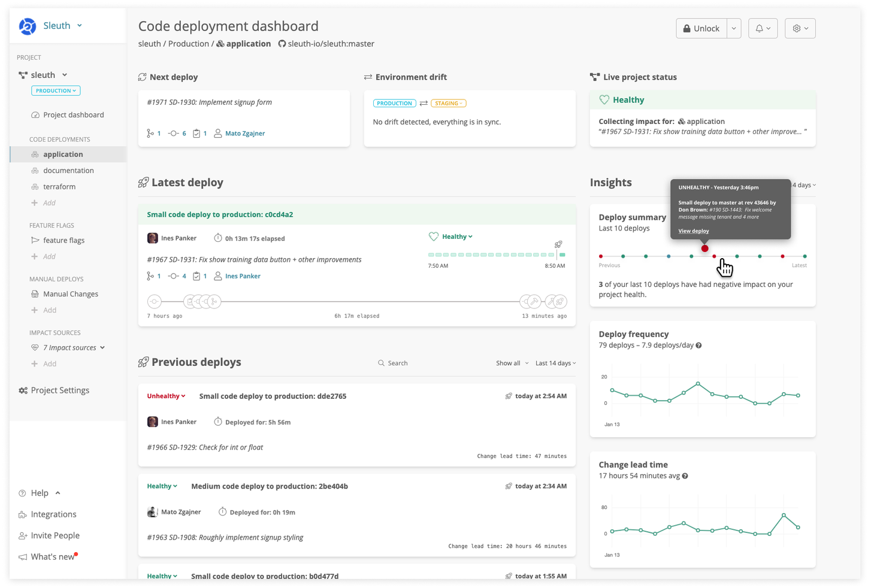Click sleuth in the breadcrumb

tap(150, 44)
